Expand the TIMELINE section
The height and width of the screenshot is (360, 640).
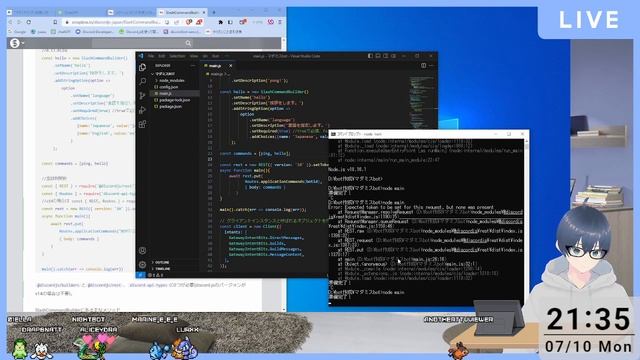click(162, 269)
